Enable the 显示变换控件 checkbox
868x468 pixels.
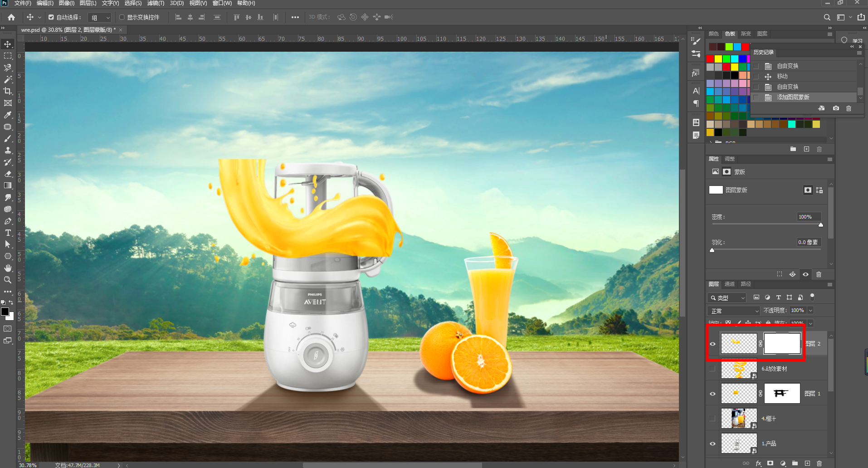[x=122, y=17]
